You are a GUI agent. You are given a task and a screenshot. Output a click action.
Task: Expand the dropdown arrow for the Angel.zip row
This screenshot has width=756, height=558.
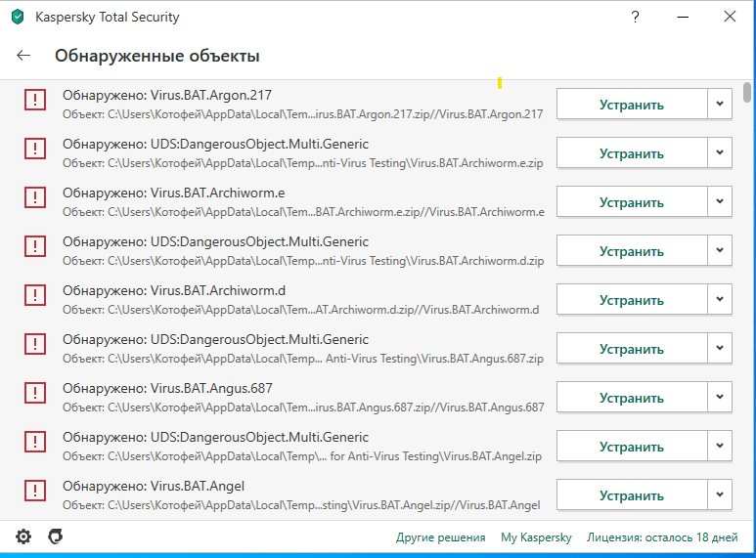click(720, 446)
